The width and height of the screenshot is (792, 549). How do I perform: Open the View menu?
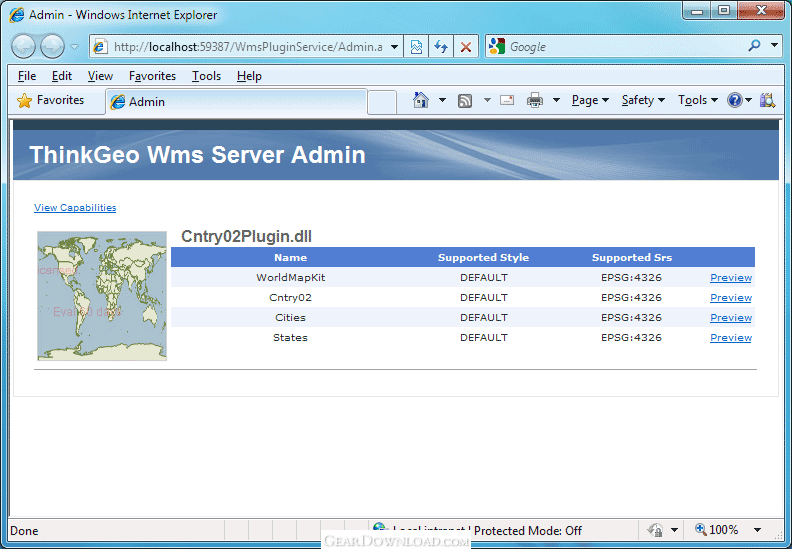100,76
